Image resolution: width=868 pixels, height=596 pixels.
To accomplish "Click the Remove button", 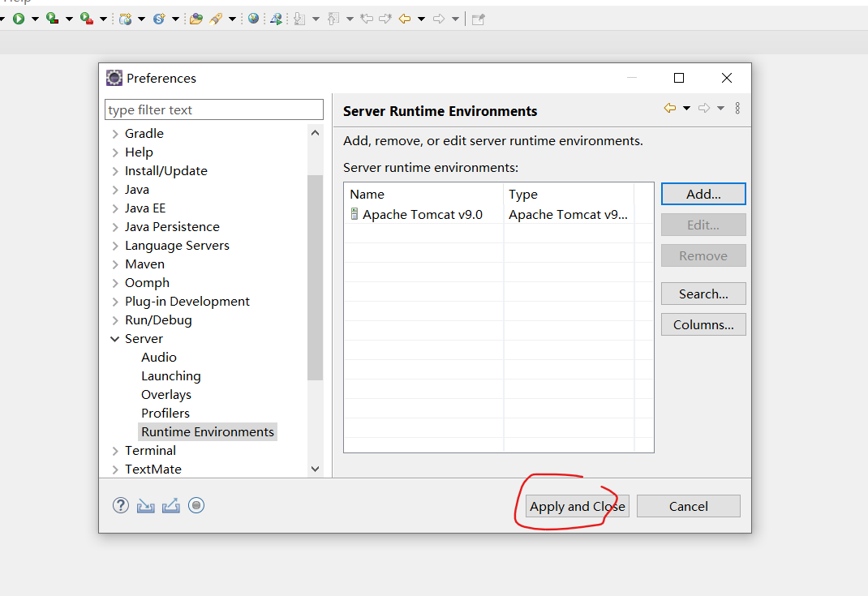I will tap(703, 255).
